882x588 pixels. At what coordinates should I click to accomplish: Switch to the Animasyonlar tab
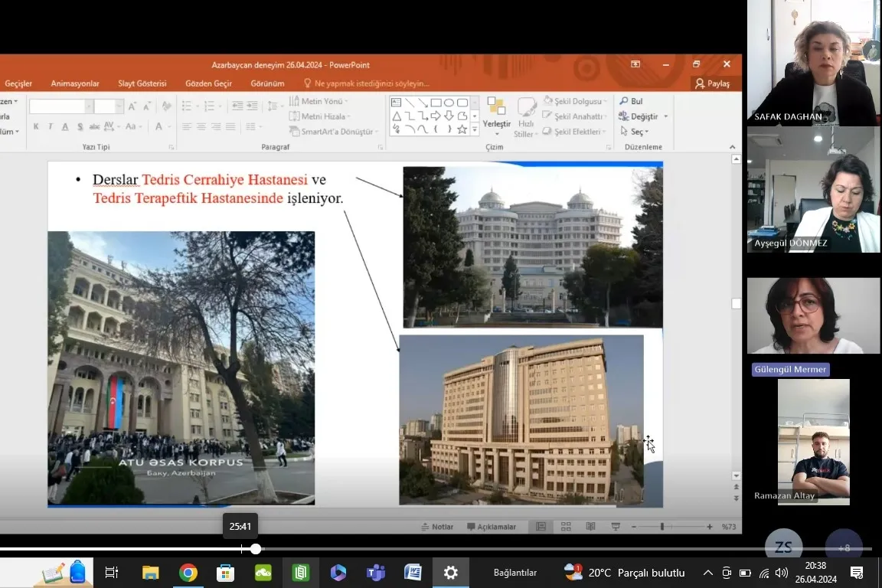pos(75,83)
